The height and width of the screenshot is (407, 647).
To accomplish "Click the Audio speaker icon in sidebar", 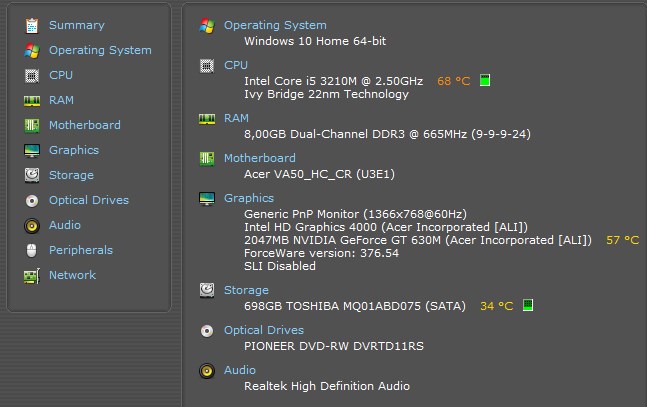I will 32,226.
